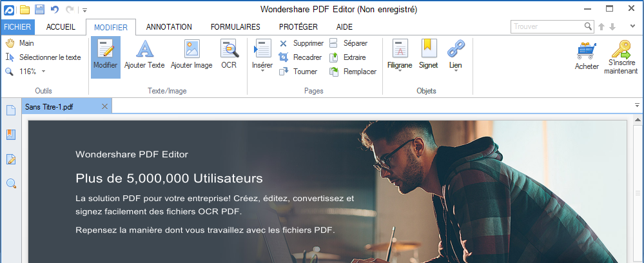Screen dimensions: 644x263
Task: Click Tourner to rotate pages
Action: click(298, 72)
